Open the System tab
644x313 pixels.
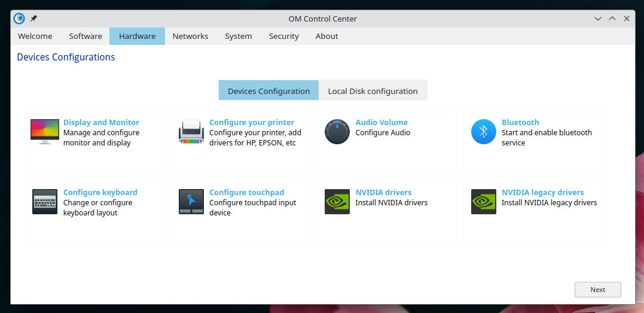(238, 36)
